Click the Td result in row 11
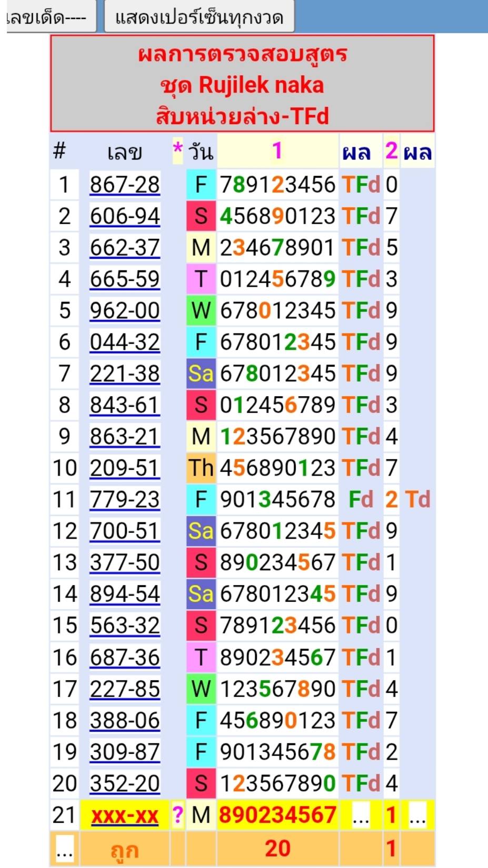 pyautogui.click(x=417, y=499)
